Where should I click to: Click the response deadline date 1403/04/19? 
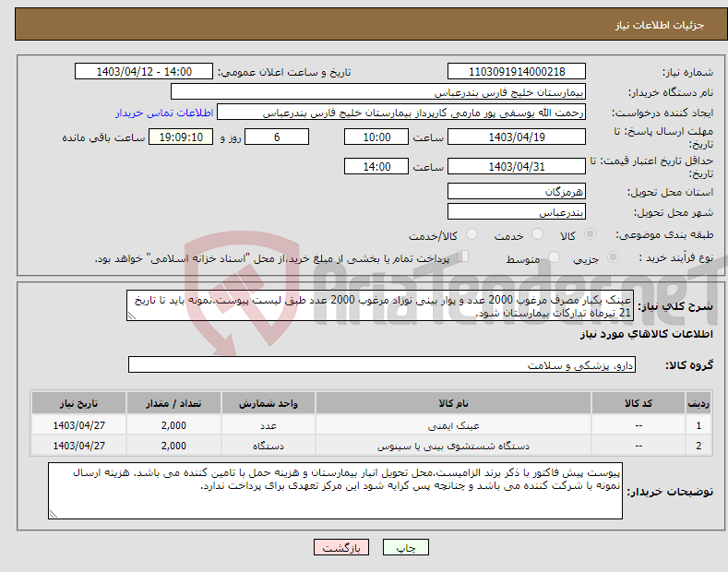click(517, 137)
